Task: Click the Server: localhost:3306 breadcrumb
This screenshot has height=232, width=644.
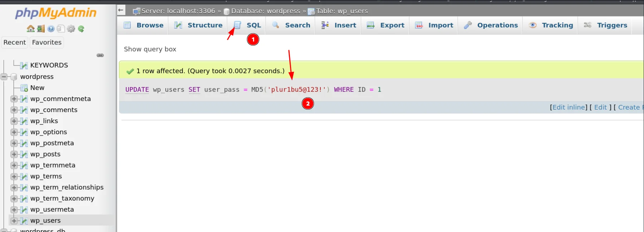Action: click(178, 11)
